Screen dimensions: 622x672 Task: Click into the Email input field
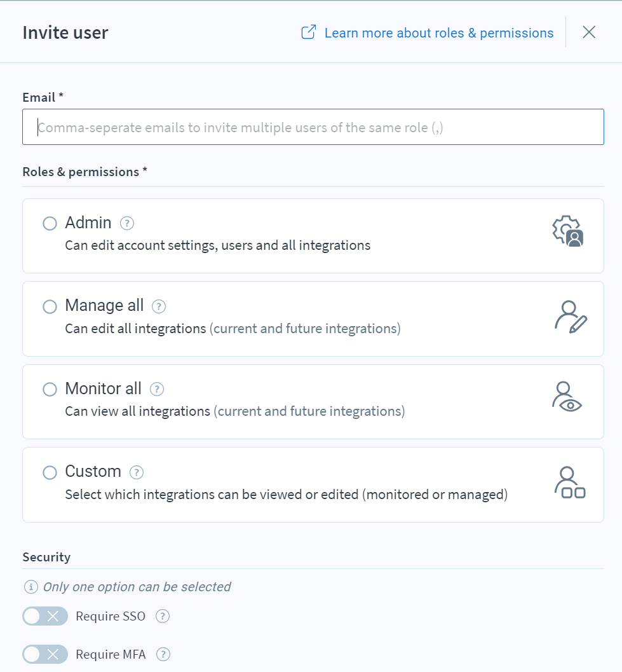(313, 127)
